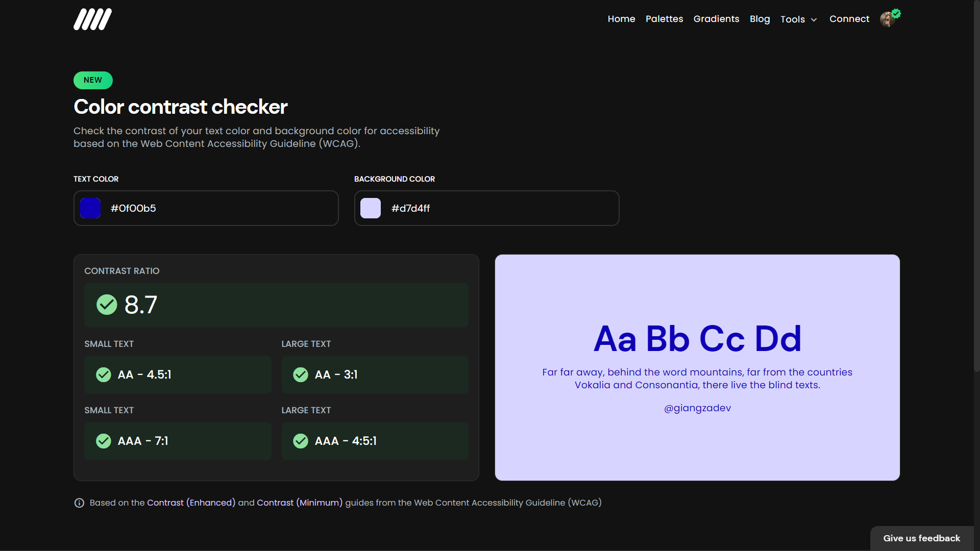Image resolution: width=980 pixels, height=551 pixels.
Task: Open the Contrast (Enhanced) guideline link
Action: point(191,503)
